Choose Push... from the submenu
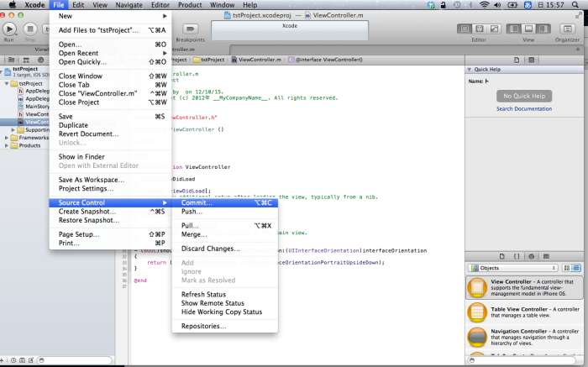The image size is (588, 367). point(225,212)
